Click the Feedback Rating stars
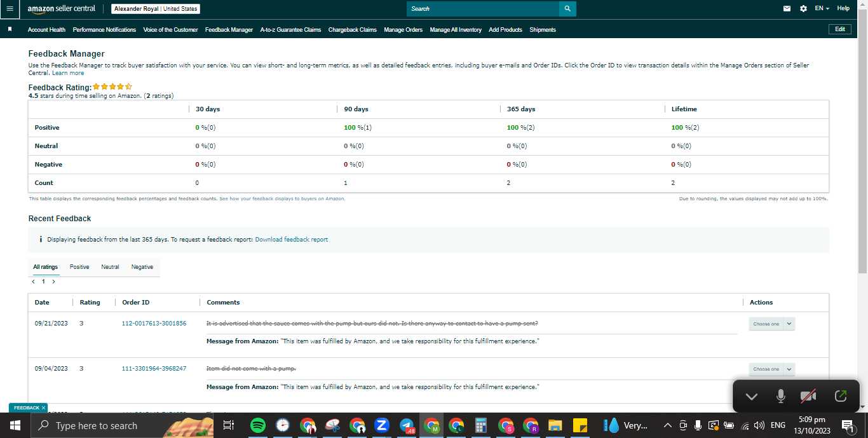 112,86
